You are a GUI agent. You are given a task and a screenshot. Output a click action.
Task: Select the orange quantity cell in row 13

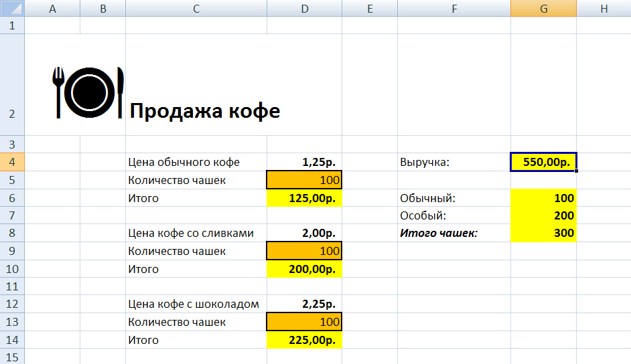tap(305, 322)
